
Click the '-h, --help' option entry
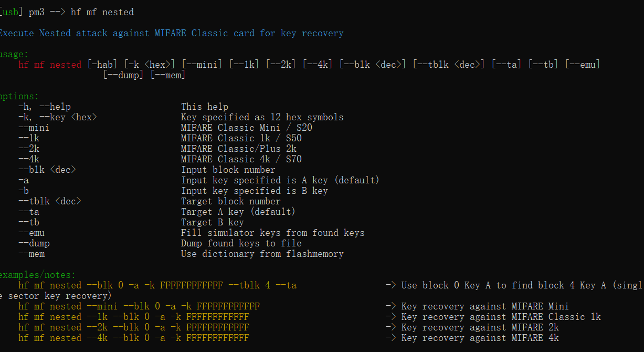[45, 107]
